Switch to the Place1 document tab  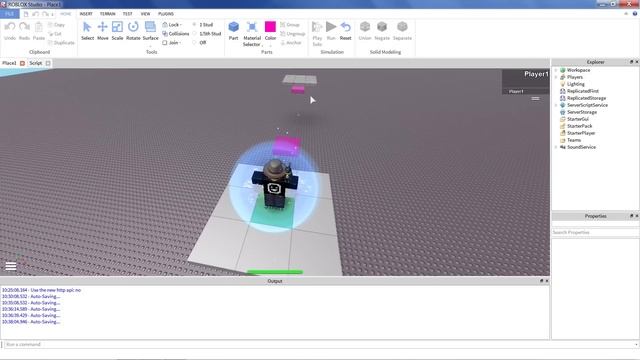pos(9,63)
